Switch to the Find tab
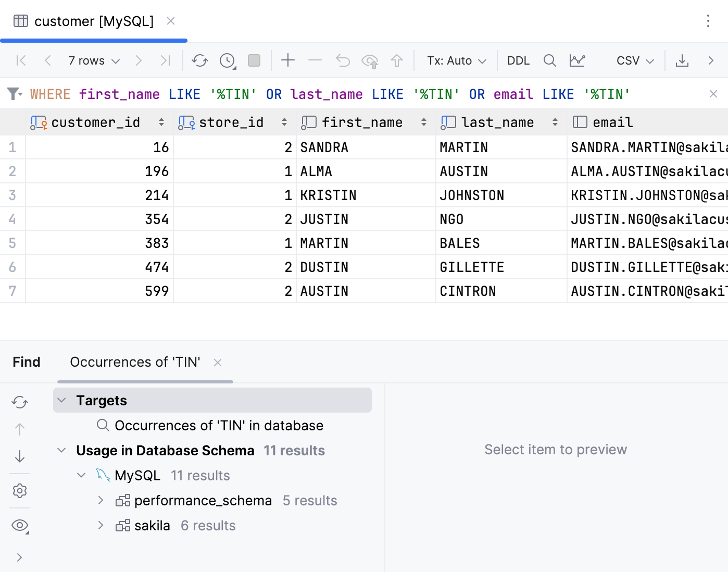Viewport: 728px width, 572px height. [x=26, y=362]
